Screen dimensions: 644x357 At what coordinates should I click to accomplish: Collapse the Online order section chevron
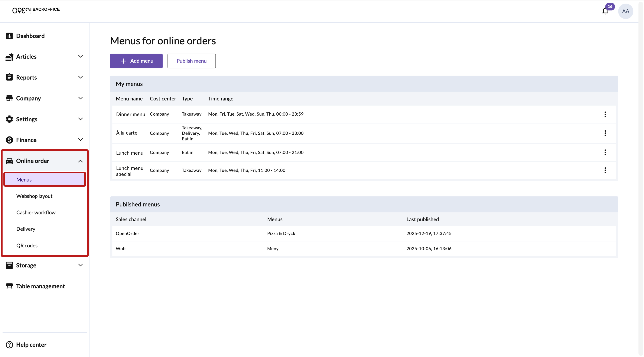(80, 161)
